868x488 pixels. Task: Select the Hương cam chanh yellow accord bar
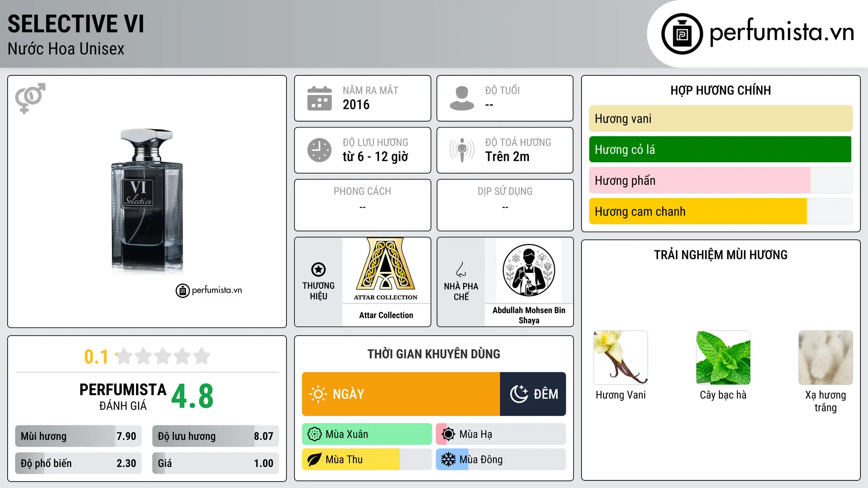tap(721, 211)
